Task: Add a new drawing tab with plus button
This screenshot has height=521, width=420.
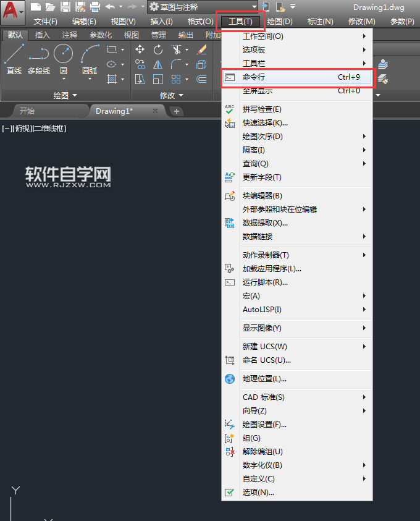Action: (x=177, y=111)
